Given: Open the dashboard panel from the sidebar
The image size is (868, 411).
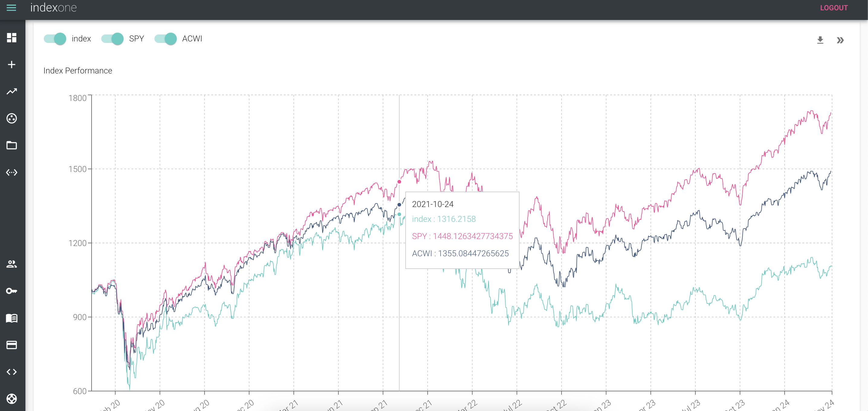Looking at the screenshot, I should tap(11, 38).
